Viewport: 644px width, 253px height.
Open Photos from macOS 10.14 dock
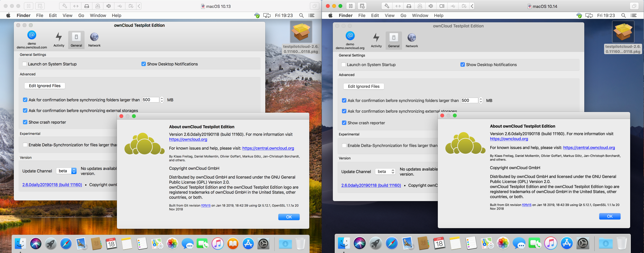(x=503, y=244)
